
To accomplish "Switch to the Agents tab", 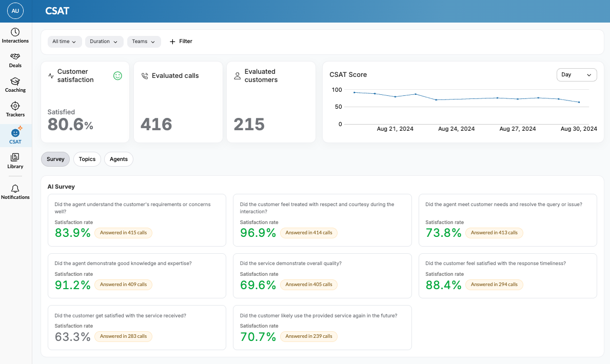I will (119, 159).
